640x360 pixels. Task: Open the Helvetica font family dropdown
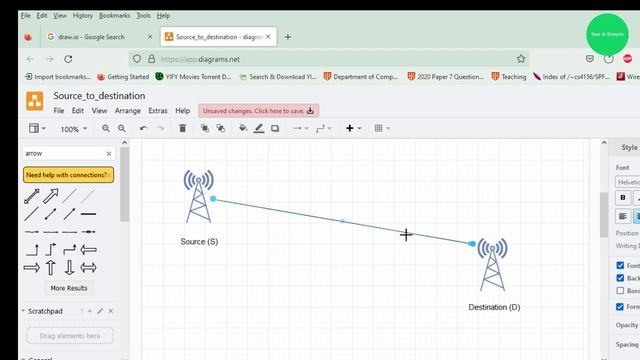tap(627, 182)
